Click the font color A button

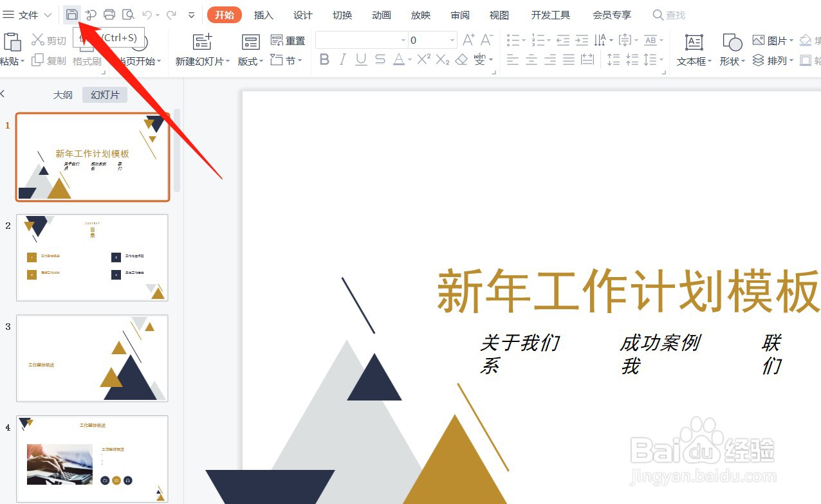[x=399, y=60]
